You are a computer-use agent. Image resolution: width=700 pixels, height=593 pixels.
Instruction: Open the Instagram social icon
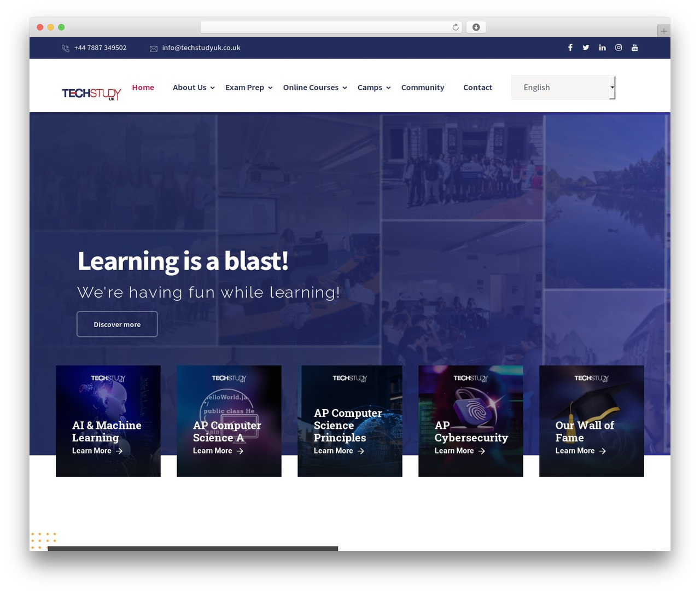619,48
